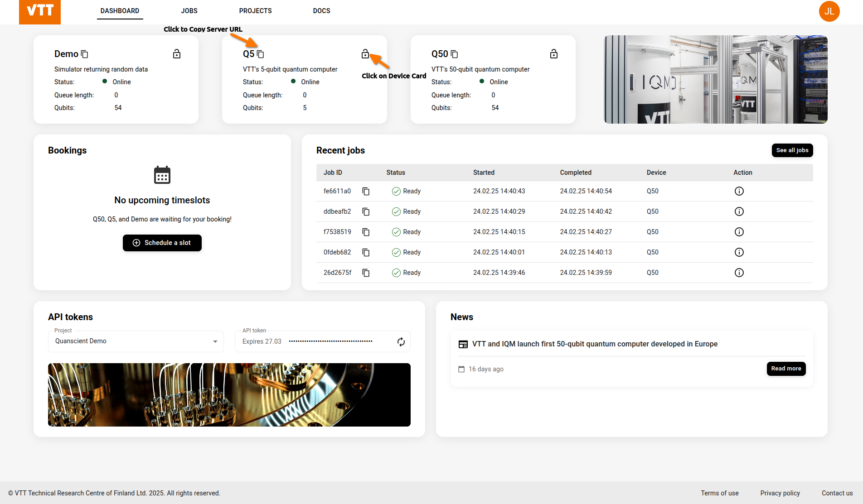Click Read more on news item
The width and height of the screenshot is (863, 504).
pyautogui.click(x=786, y=369)
